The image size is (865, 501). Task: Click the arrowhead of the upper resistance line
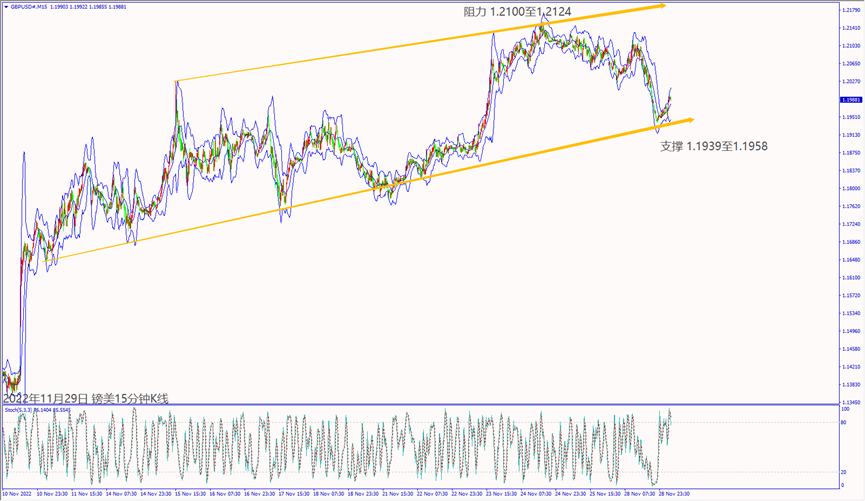click(661, 6)
